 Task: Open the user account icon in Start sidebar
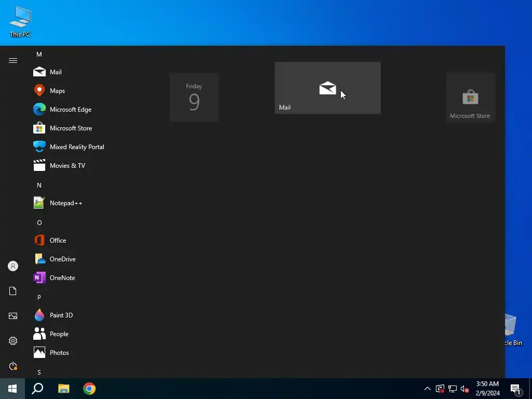click(x=13, y=266)
